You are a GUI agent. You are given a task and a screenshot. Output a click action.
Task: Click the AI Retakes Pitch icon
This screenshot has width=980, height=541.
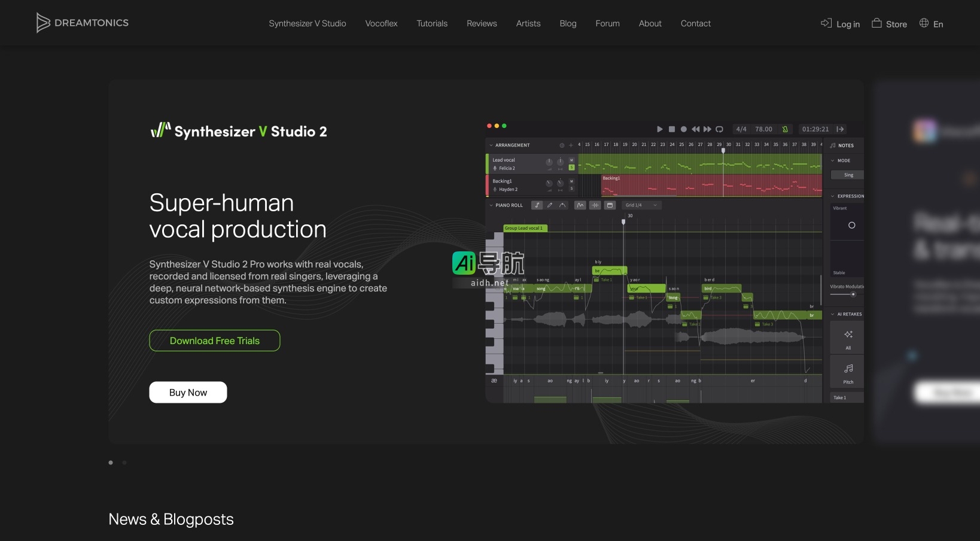point(848,369)
